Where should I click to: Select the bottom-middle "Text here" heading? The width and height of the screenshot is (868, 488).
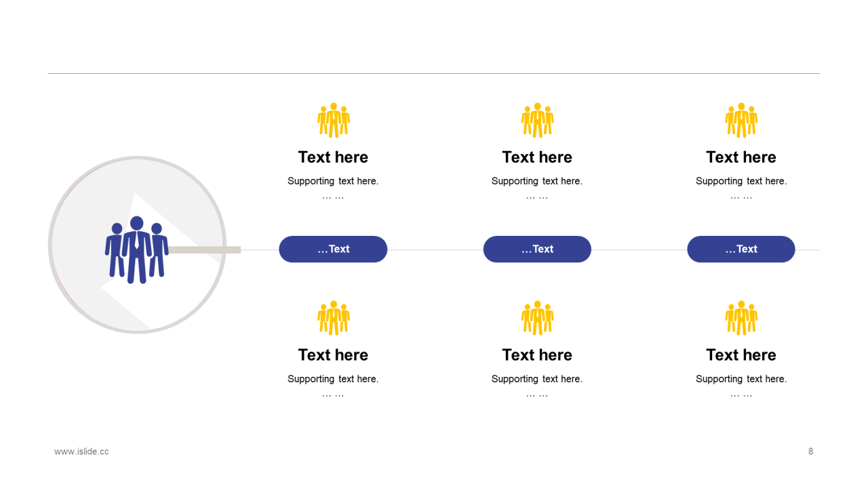[537, 355]
